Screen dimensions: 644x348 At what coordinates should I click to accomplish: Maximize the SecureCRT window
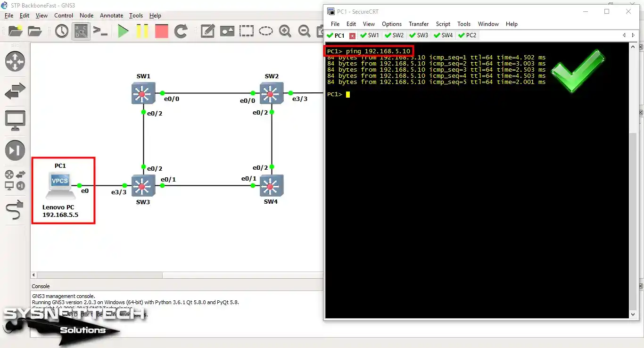click(607, 11)
